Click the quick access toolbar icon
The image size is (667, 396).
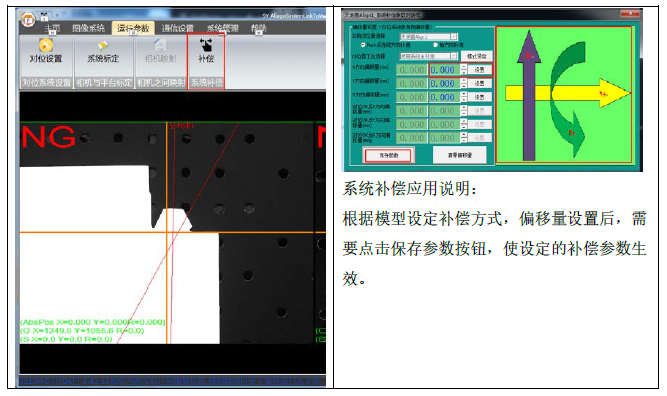point(44,17)
